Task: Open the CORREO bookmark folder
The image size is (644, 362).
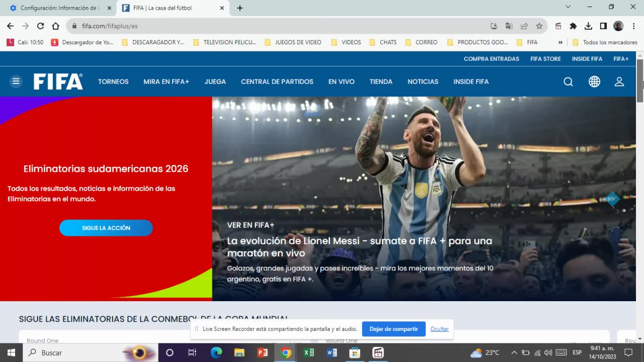Action: (421, 42)
